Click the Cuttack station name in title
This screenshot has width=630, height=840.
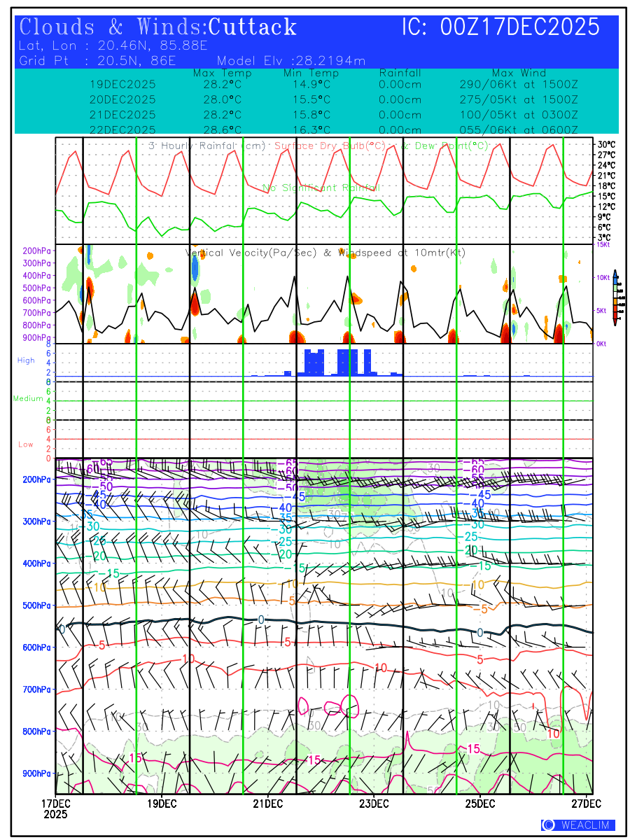click(x=253, y=27)
